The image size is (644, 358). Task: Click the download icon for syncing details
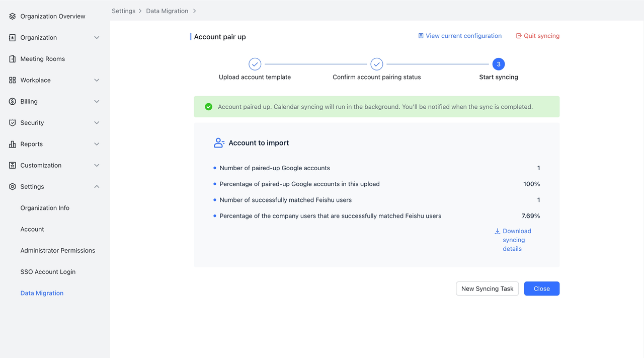coord(497,231)
